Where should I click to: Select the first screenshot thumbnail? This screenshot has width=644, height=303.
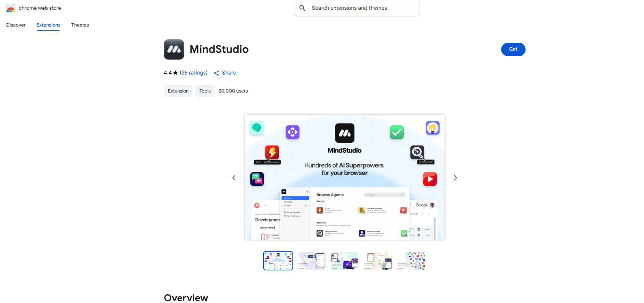278,261
